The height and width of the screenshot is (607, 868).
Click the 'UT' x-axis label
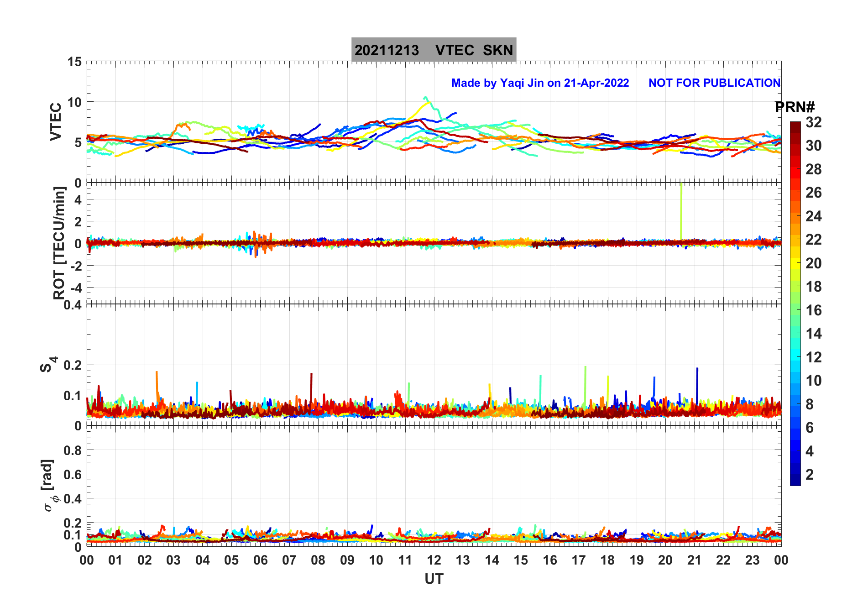click(x=434, y=579)
